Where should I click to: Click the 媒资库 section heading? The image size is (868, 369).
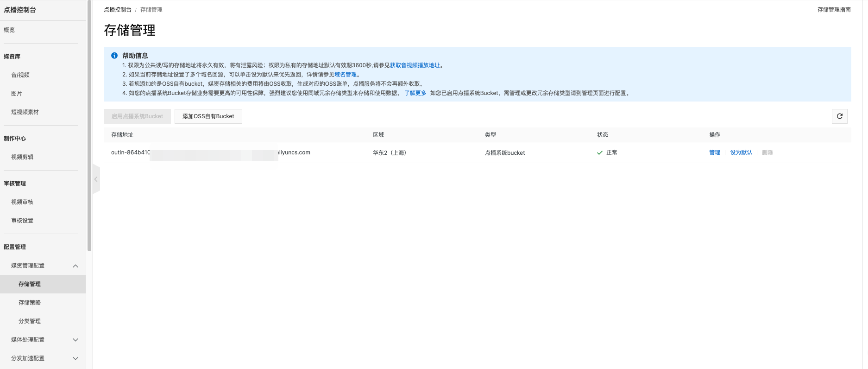pos(12,57)
